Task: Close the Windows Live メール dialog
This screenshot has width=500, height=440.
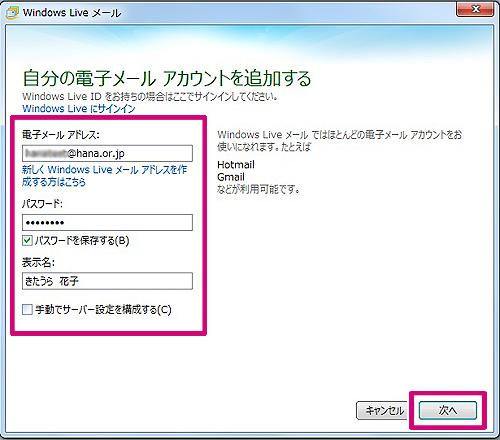Action: (x=475, y=9)
